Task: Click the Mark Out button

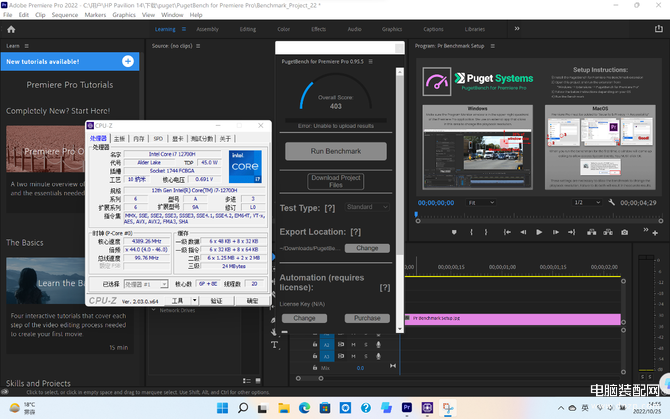Action: click(486, 232)
